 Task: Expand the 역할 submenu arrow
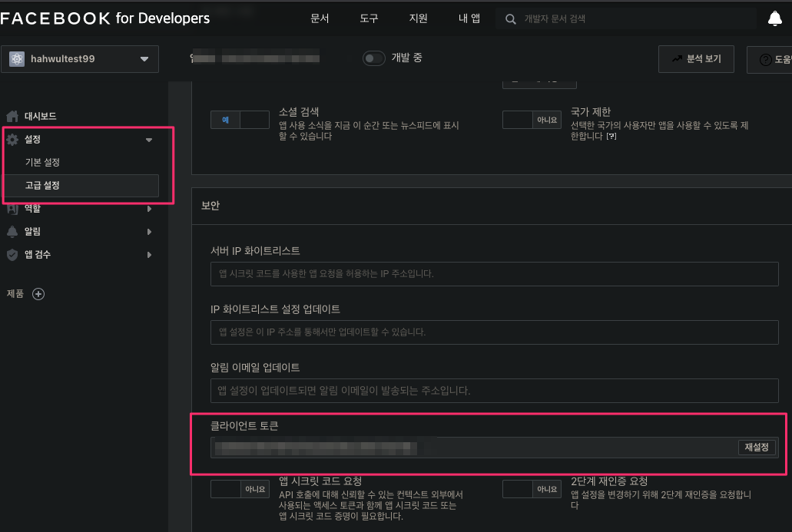pos(149,209)
